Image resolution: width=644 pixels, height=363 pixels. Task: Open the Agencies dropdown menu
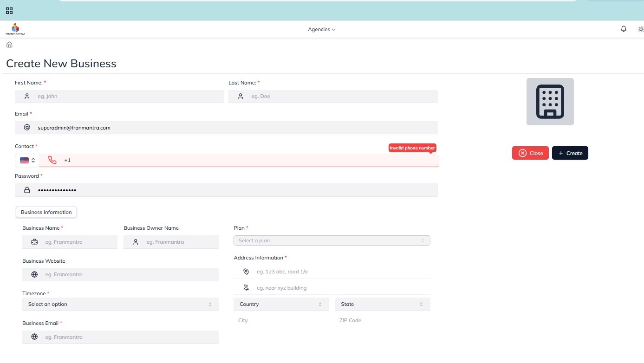click(x=321, y=29)
